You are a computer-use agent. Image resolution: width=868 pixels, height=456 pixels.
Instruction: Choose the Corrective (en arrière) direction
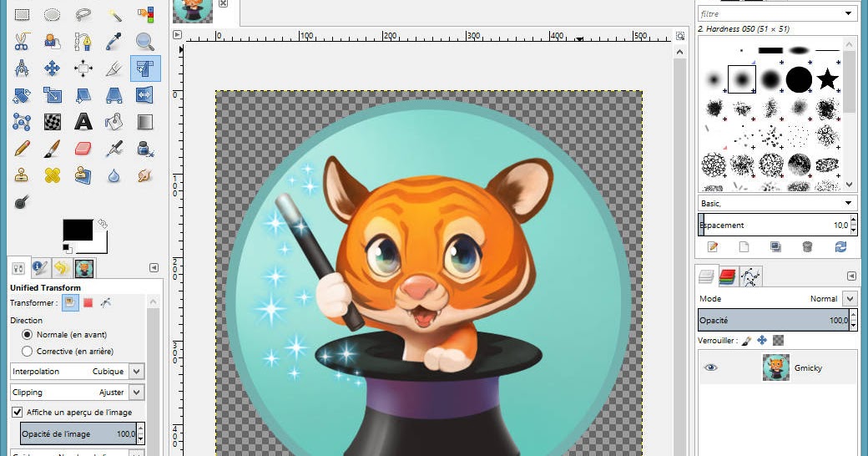click(27, 352)
